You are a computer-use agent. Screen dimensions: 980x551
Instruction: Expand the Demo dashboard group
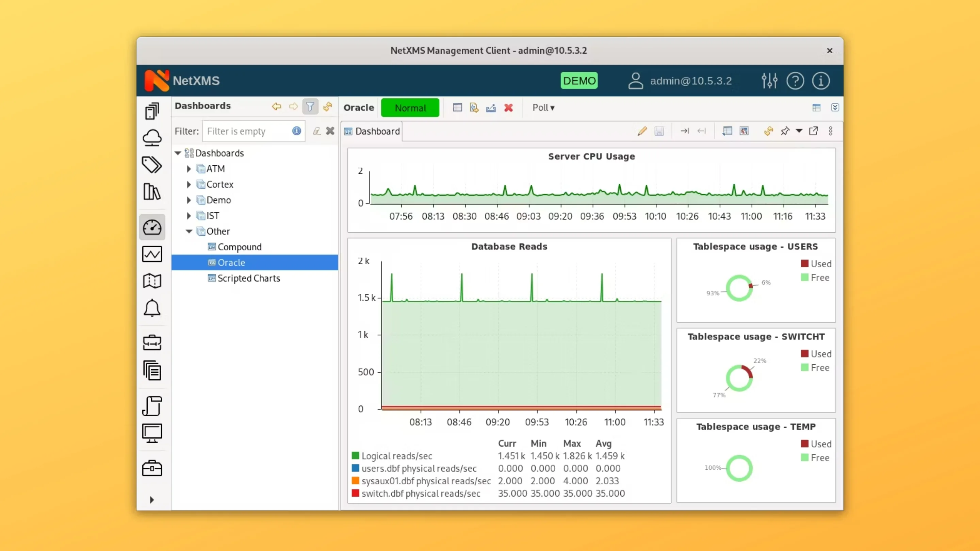[189, 200]
